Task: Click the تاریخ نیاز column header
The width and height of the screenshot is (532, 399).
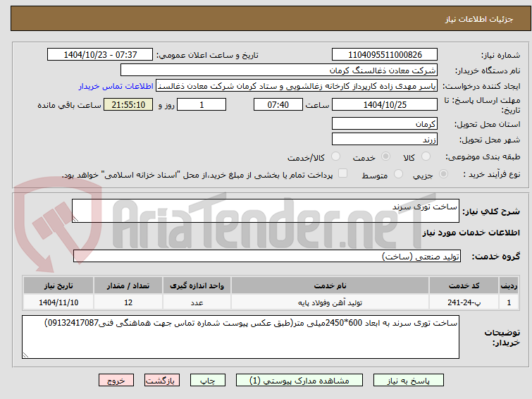Action: click(58, 286)
